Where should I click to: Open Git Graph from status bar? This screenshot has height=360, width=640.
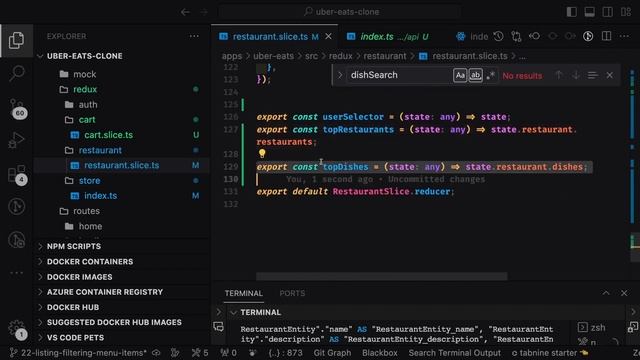pyautogui.click(x=332, y=353)
